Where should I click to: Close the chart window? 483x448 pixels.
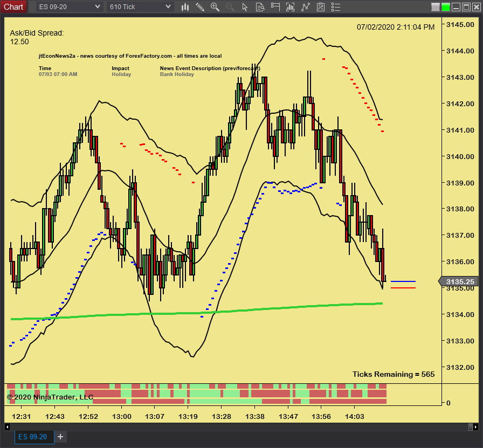point(476,7)
